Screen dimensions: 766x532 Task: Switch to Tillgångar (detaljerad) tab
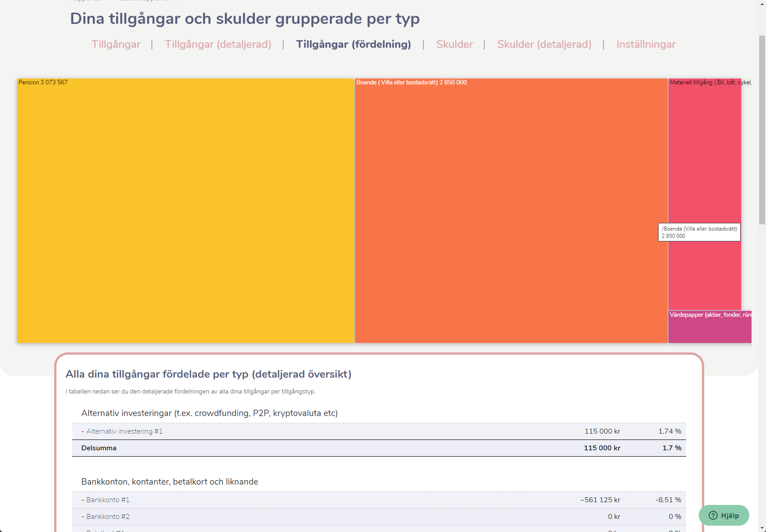tap(218, 44)
